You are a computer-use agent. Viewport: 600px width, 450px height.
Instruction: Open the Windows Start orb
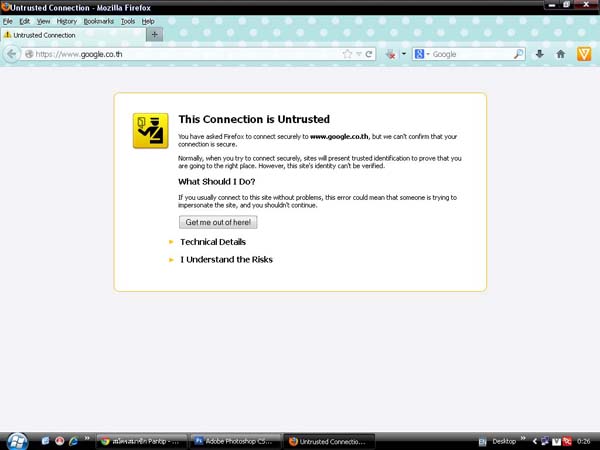coord(17,440)
